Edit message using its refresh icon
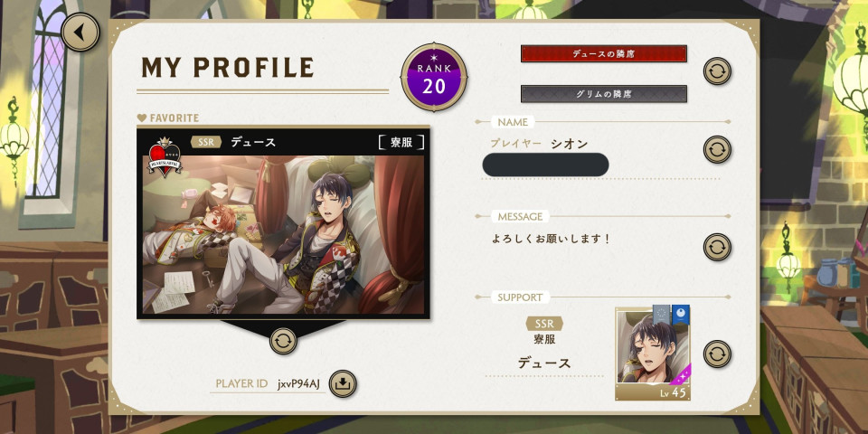This screenshot has width=868, height=434. [717, 247]
